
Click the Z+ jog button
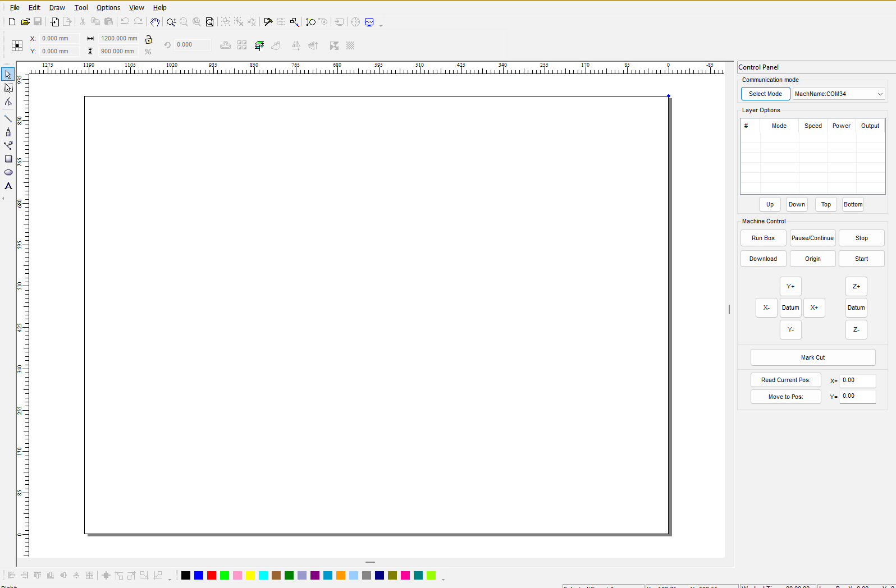point(856,286)
